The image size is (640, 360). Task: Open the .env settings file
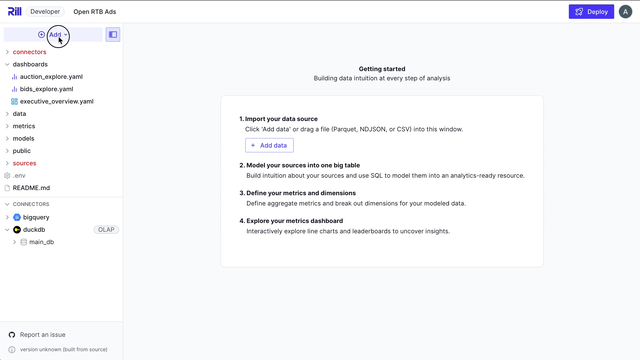(19, 176)
